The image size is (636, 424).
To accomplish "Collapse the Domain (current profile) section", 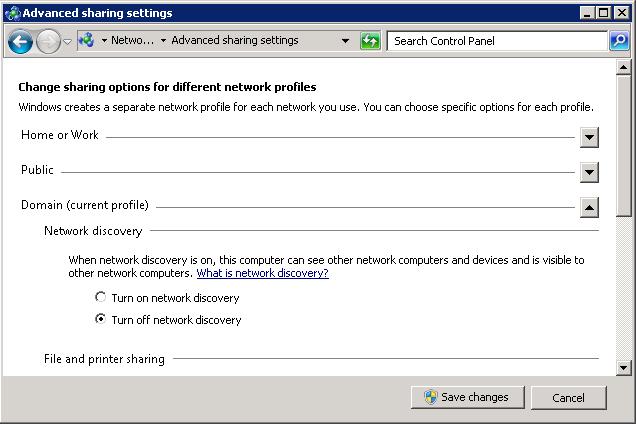I will click(589, 207).
